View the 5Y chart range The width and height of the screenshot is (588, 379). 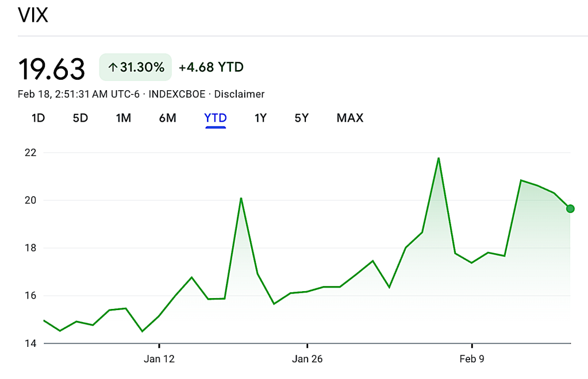[x=301, y=118]
